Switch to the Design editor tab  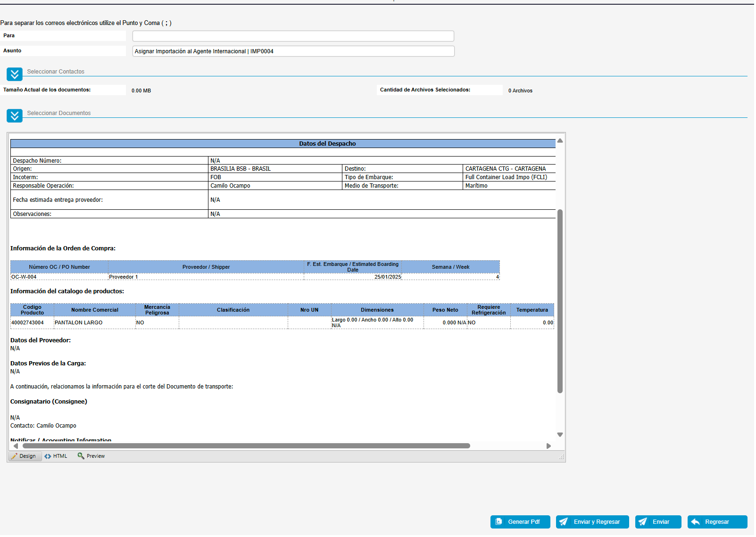[25, 456]
